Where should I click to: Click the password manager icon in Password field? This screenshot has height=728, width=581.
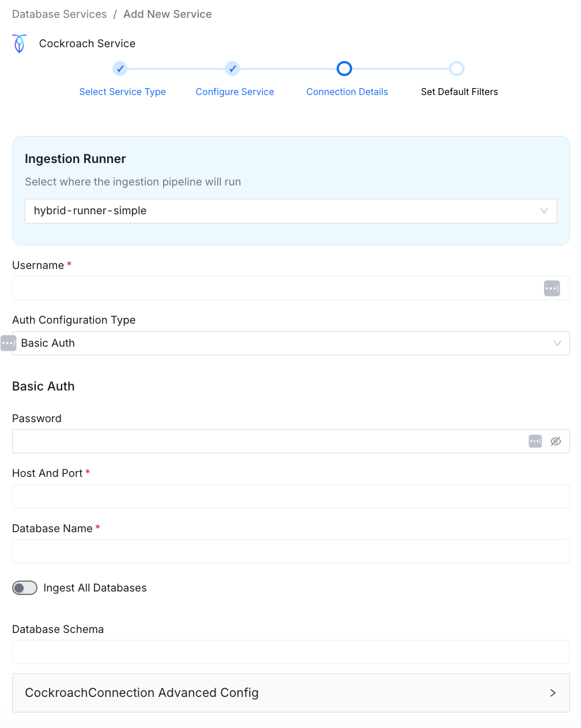coord(535,441)
